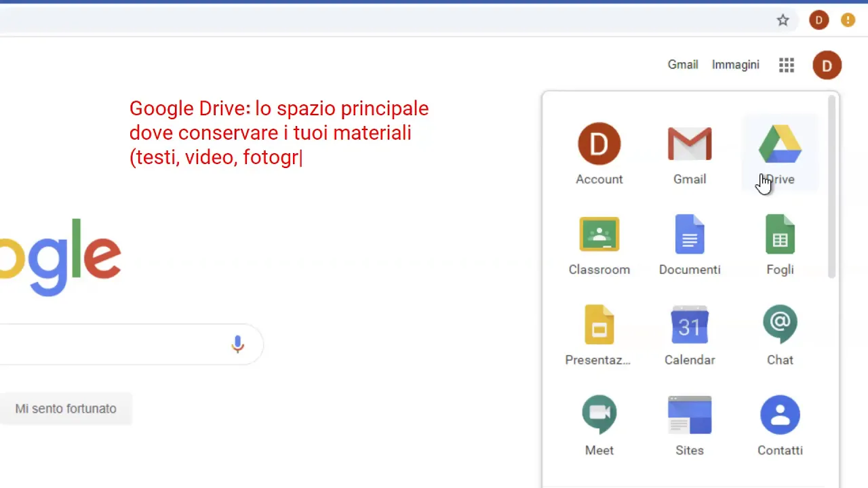Open the Google account avatar on the page
Screen dimensions: 868x488
(827, 65)
